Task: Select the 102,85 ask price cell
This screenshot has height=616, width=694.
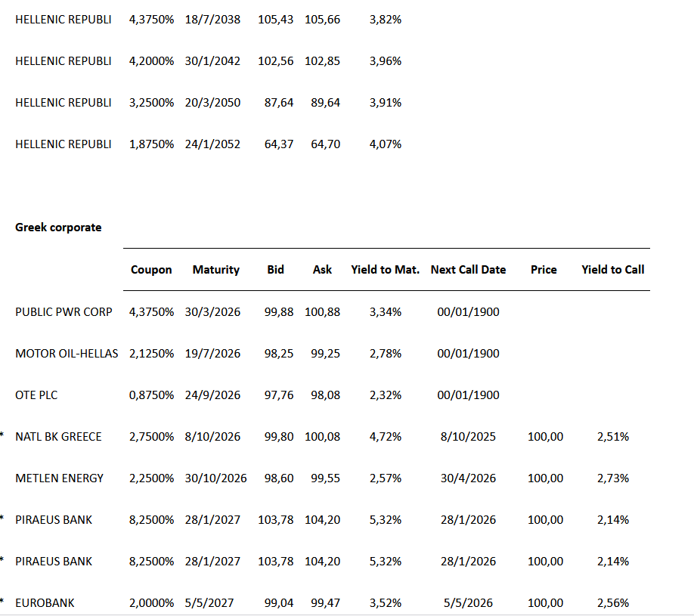Action: pos(322,61)
